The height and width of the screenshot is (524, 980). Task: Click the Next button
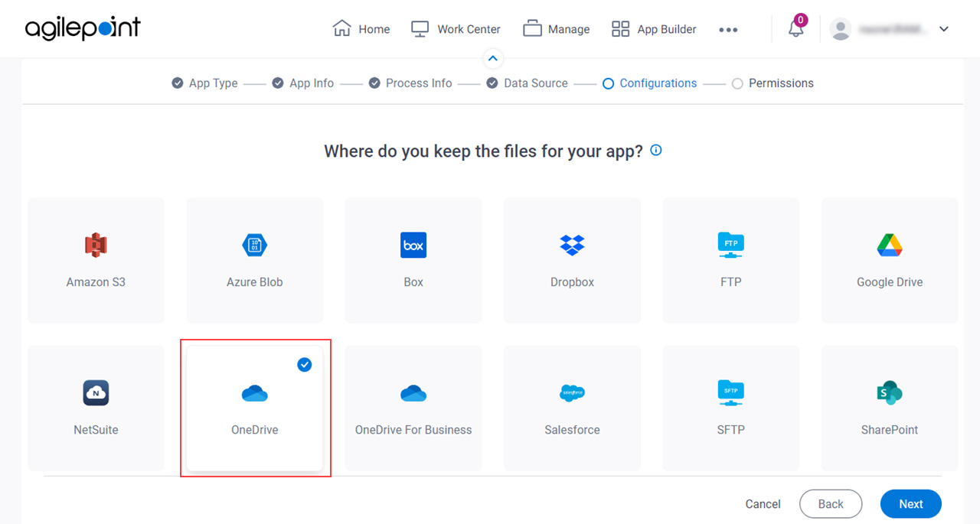[x=911, y=504]
